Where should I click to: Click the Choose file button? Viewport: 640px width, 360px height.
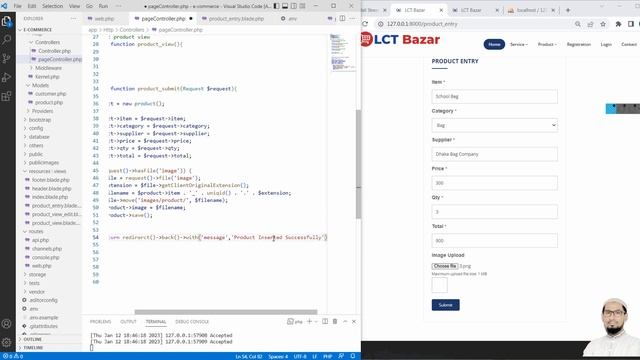tap(445, 266)
